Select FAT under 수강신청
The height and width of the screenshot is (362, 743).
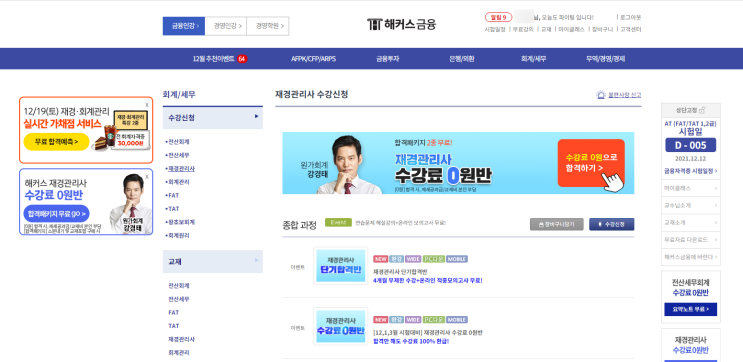click(173, 195)
